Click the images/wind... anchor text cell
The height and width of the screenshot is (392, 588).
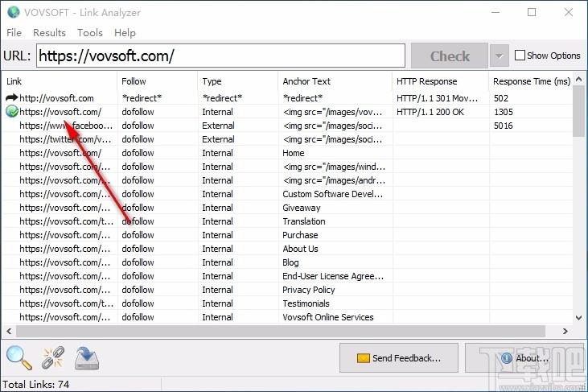(334, 167)
